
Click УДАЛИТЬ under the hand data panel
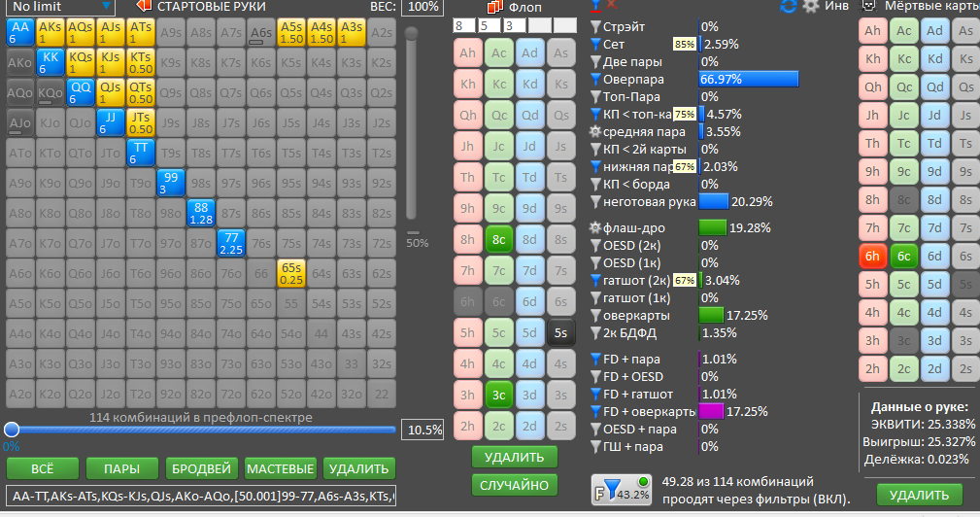[x=920, y=495]
